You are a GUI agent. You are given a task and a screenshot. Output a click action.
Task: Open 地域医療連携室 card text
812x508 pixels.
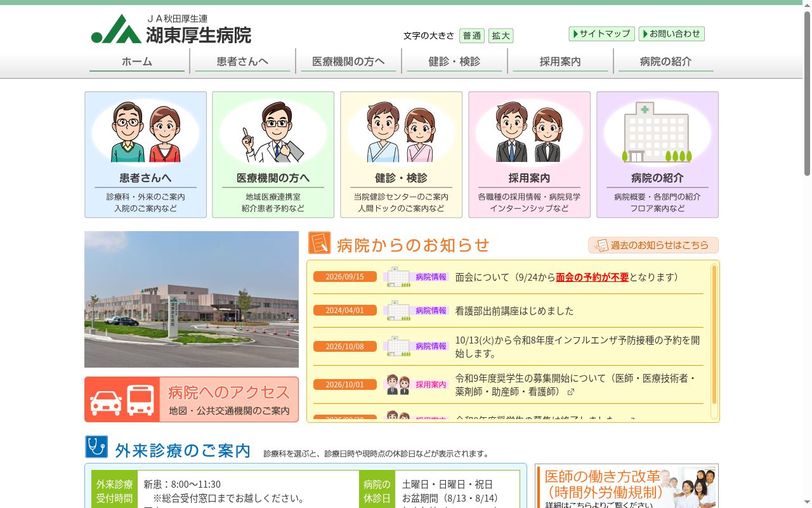click(273, 197)
